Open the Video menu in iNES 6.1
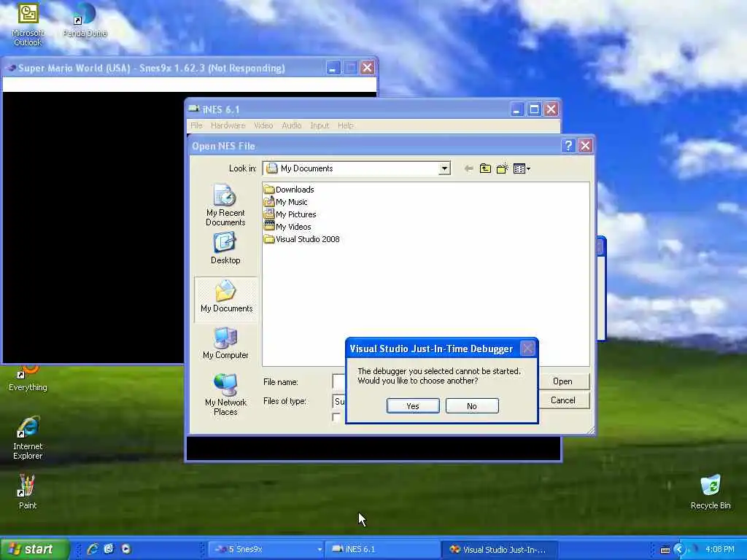747x560 pixels. click(x=263, y=125)
